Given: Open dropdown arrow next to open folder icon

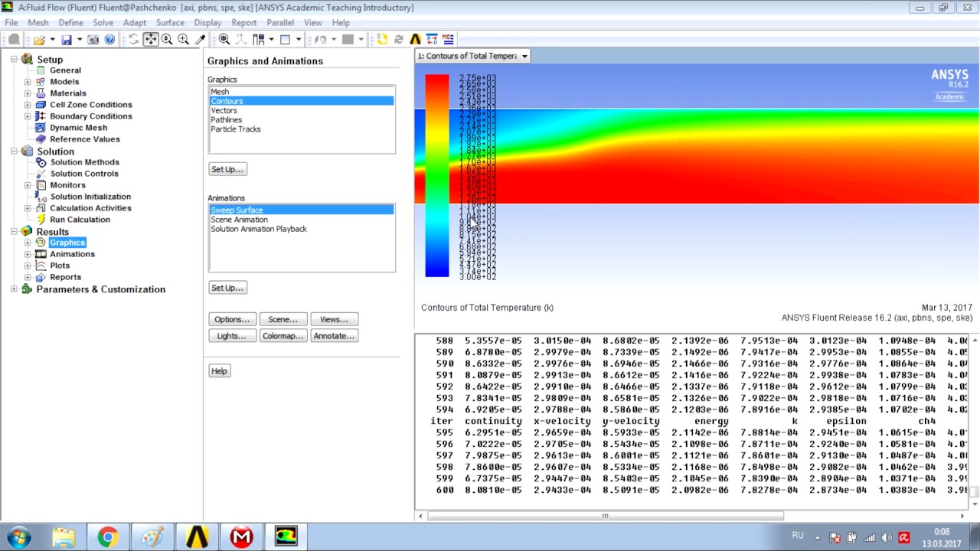Looking at the screenshot, I should coord(52,39).
